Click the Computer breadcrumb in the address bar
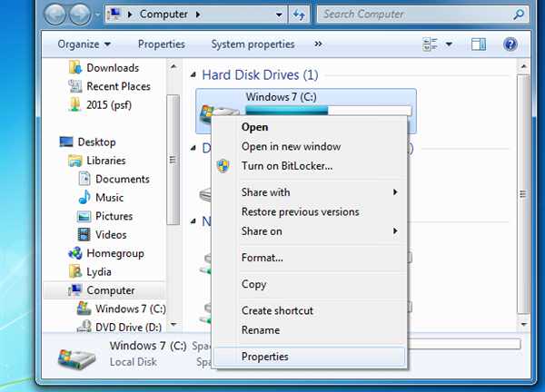Viewport: 545px width, 392px height. coord(163,15)
